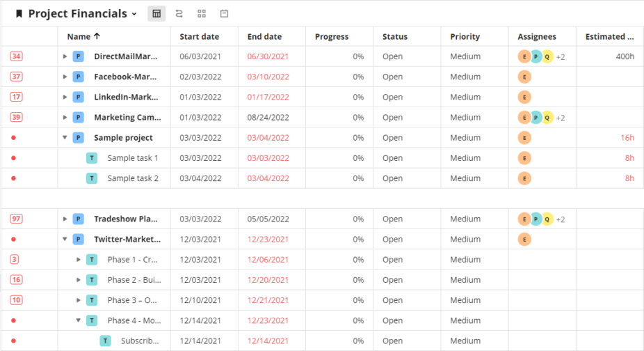Switch to the table view icon

(x=156, y=13)
